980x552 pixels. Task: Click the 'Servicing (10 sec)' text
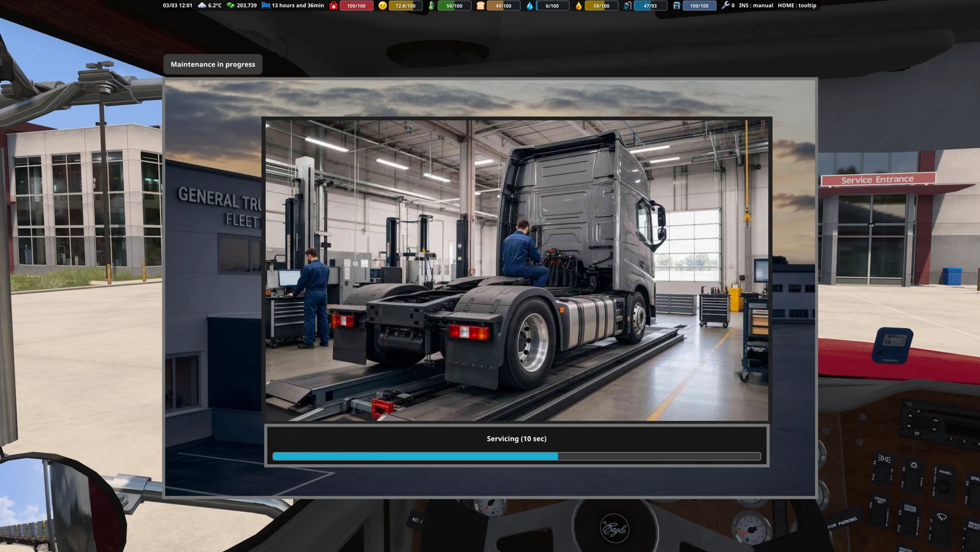click(x=517, y=439)
